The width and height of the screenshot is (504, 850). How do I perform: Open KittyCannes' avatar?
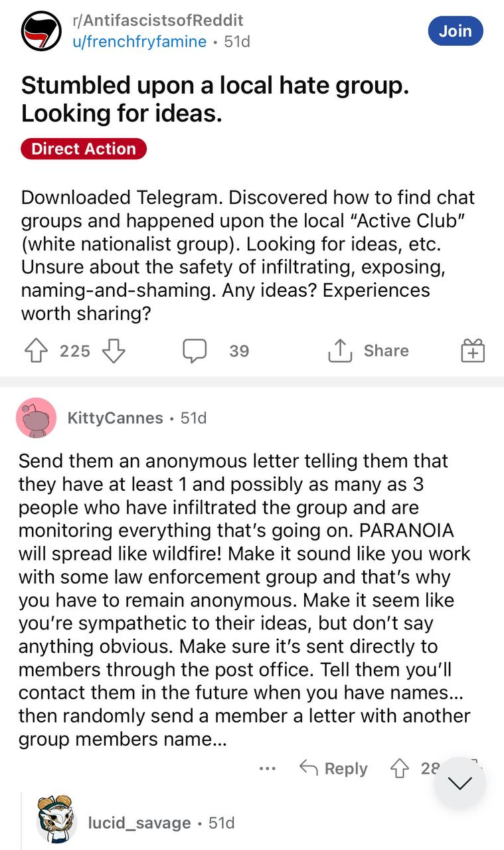coord(36,418)
